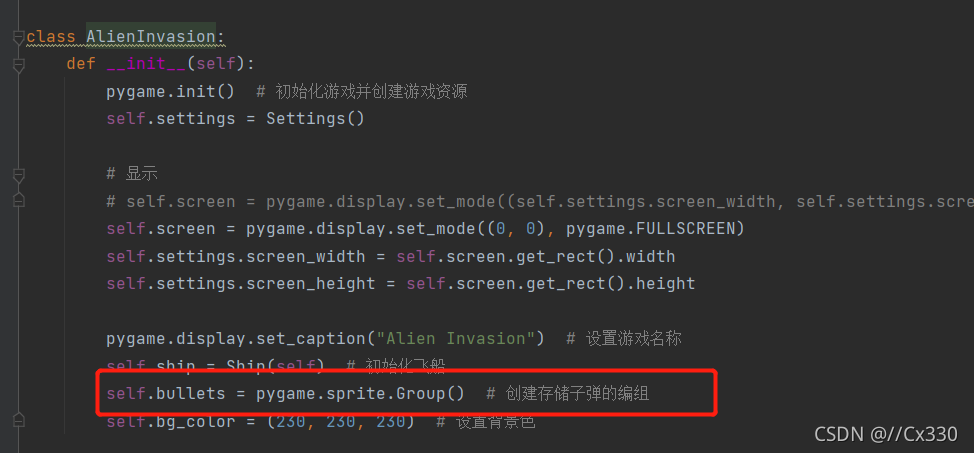Click Ship(self) constructor call
The height and width of the screenshot is (453, 974).
click(x=275, y=366)
